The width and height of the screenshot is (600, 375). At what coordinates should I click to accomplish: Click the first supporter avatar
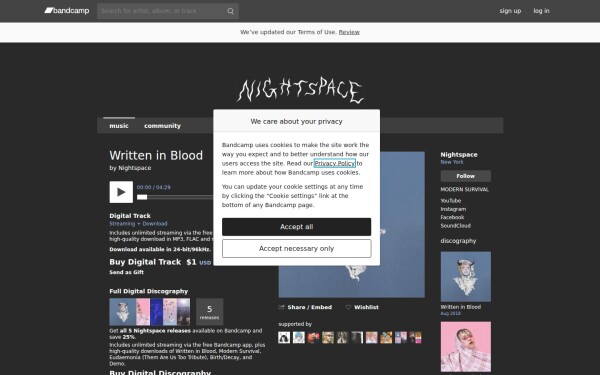pyautogui.click(x=284, y=338)
